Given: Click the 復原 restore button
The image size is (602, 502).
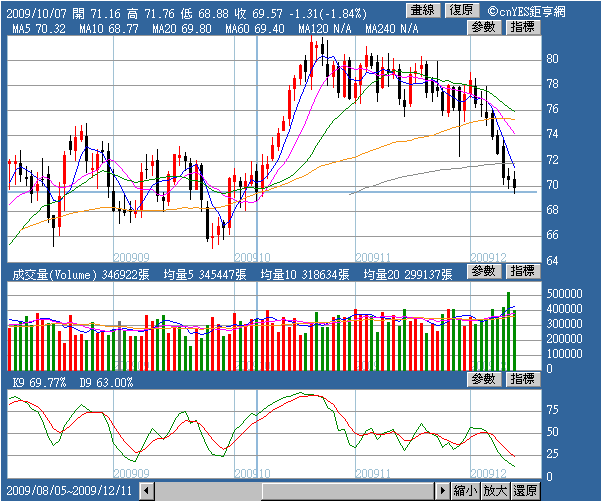Looking at the screenshot, I should coord(462,11).
